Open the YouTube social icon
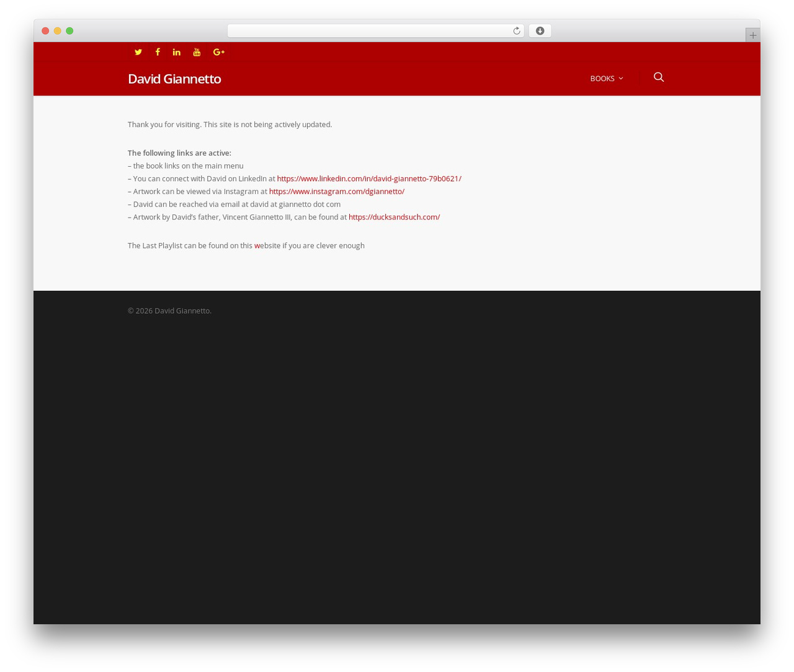 click(x=197, y=52)
